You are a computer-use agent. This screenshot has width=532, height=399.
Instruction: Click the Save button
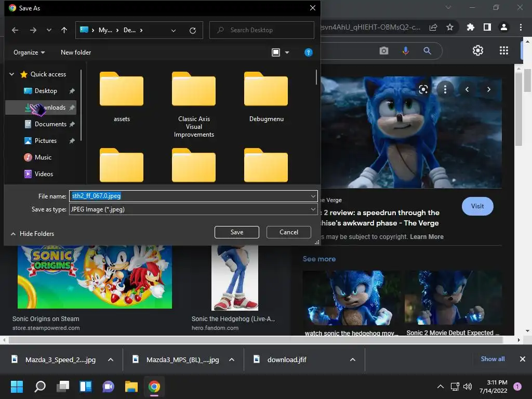click(237, 232)
